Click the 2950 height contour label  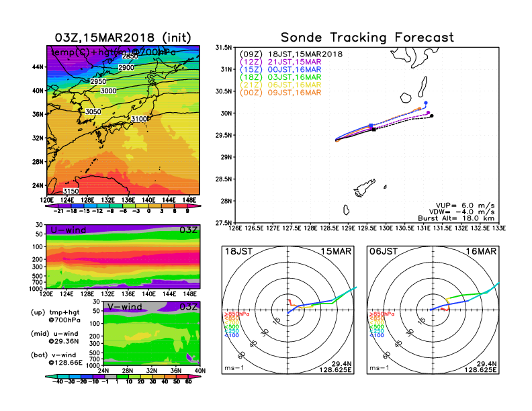tap(98, 81)
